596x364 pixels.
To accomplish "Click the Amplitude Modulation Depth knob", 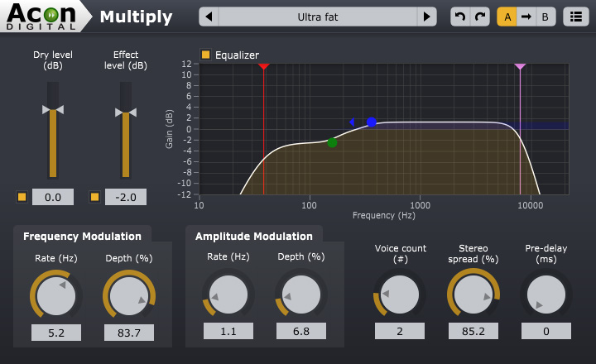I will pyautogui.click(x=301, y=295).
